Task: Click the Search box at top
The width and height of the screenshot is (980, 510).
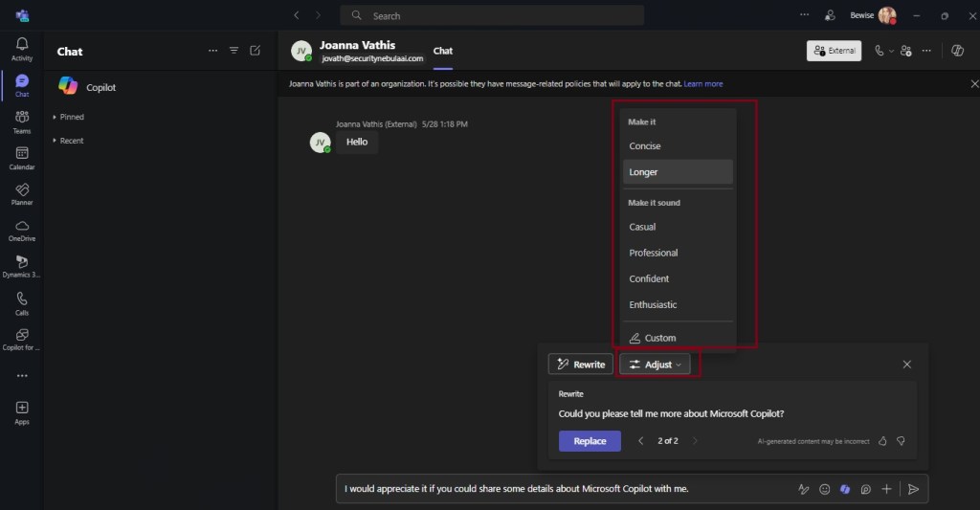Action: pos(492,15)
